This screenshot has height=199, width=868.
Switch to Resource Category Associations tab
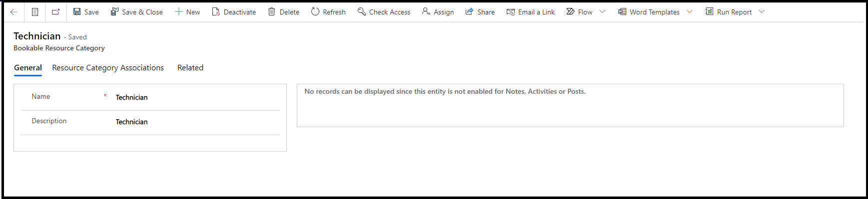tap(108, 68)
